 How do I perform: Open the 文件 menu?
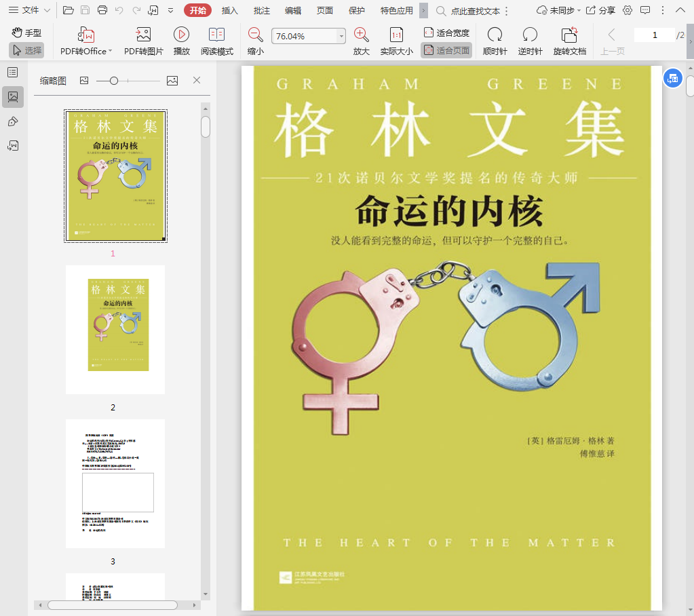[29, 10]
